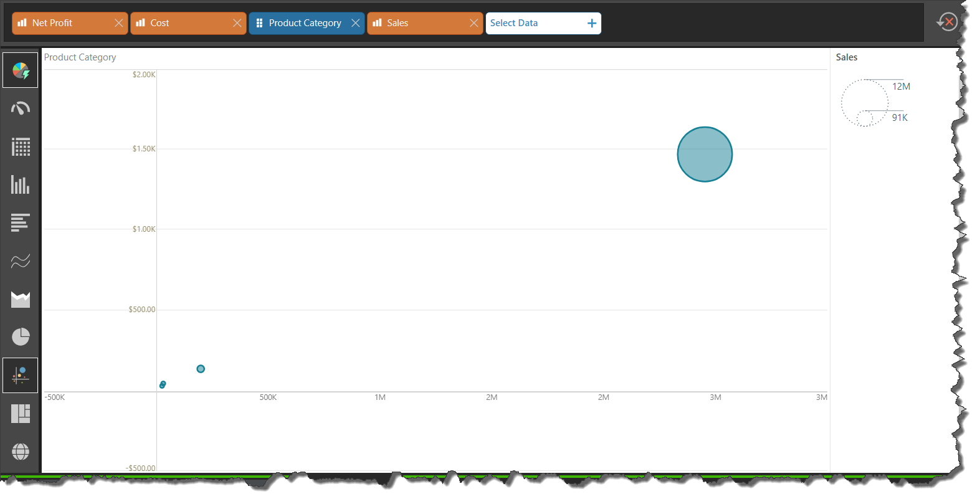Switch to the grid table visualization
Viewport: 980px width, 504px height.
[x=21, y=147]
